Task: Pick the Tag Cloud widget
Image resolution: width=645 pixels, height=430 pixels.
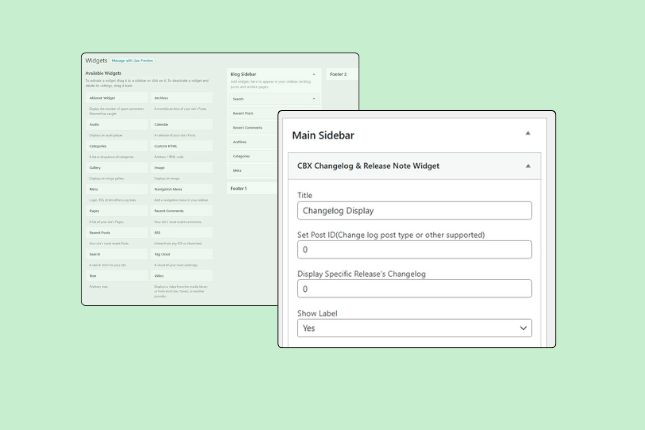Action: pos(182,254)
